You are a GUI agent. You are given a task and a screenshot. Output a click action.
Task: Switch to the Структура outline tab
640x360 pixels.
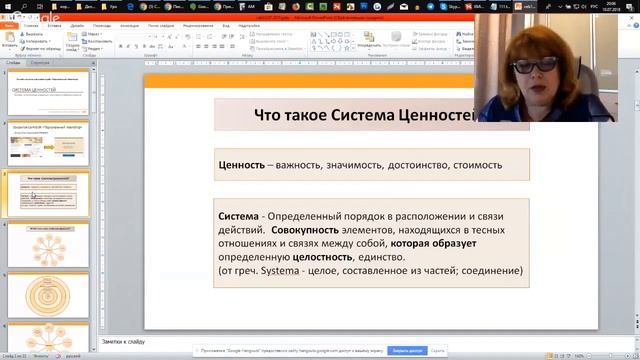pos(40,62)
